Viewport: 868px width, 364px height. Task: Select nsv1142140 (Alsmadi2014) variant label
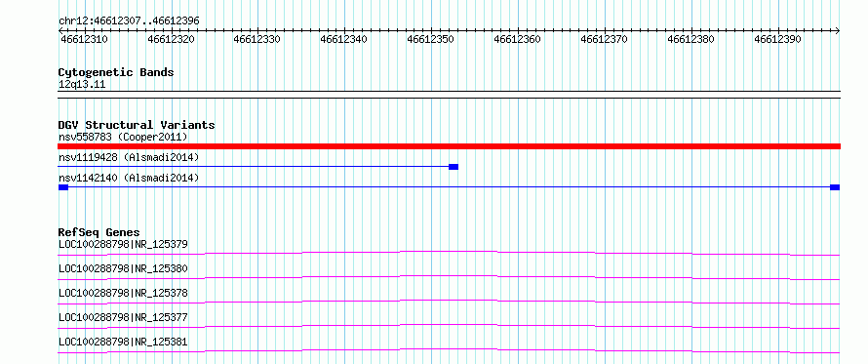(x=129, y=178)
